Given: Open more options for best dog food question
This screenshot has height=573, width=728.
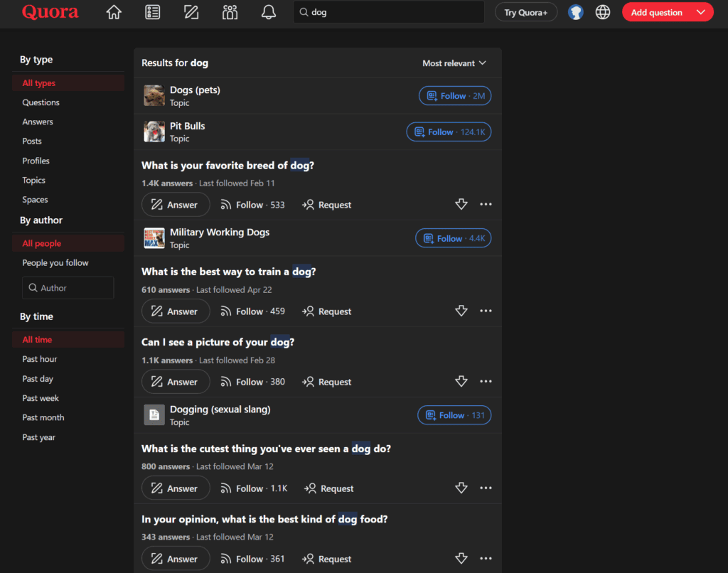Looking at the screenshot, I should [486, 558].
